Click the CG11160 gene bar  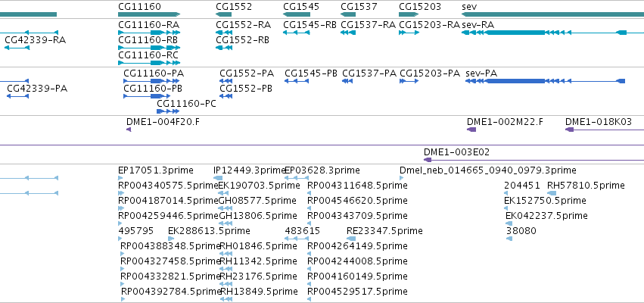pos(149,14)
